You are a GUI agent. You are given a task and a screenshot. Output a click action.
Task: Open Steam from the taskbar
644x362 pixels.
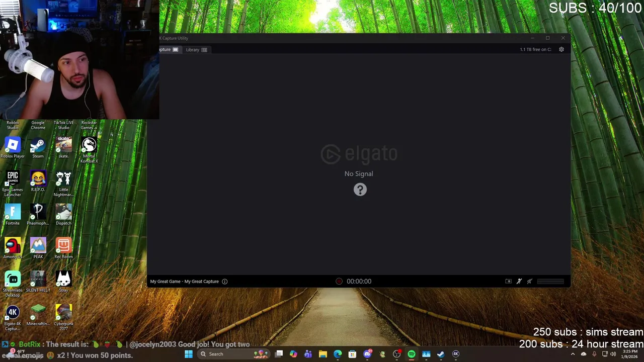point(441,354)
